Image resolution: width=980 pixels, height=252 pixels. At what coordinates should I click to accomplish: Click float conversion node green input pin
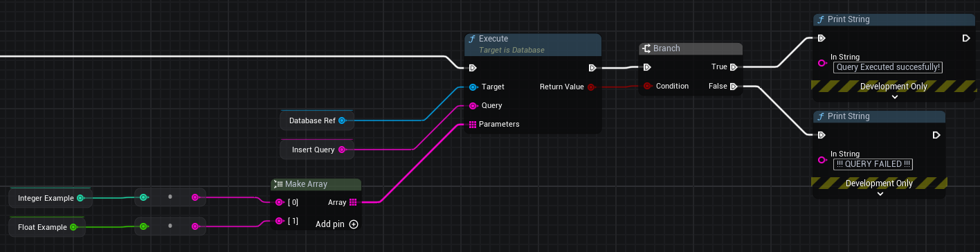(143, 226)
